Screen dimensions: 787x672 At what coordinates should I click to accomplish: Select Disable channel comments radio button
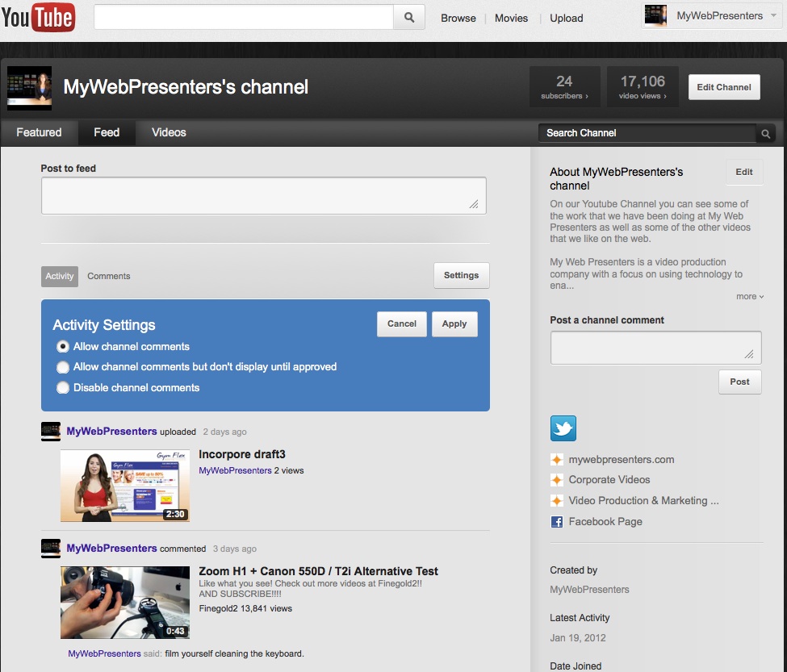[63, 388]
